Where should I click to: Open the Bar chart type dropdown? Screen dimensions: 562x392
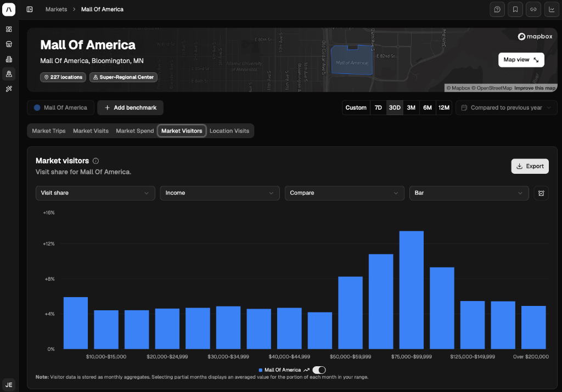469,193
